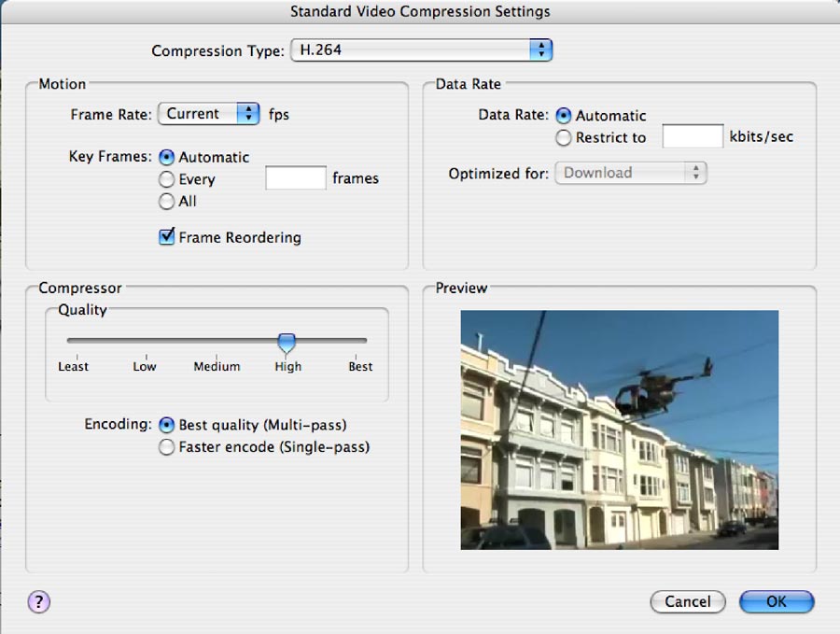Screen dimensions: 840x634
Task: Select Automatic key frames radio button
Action: click(167, 158)
